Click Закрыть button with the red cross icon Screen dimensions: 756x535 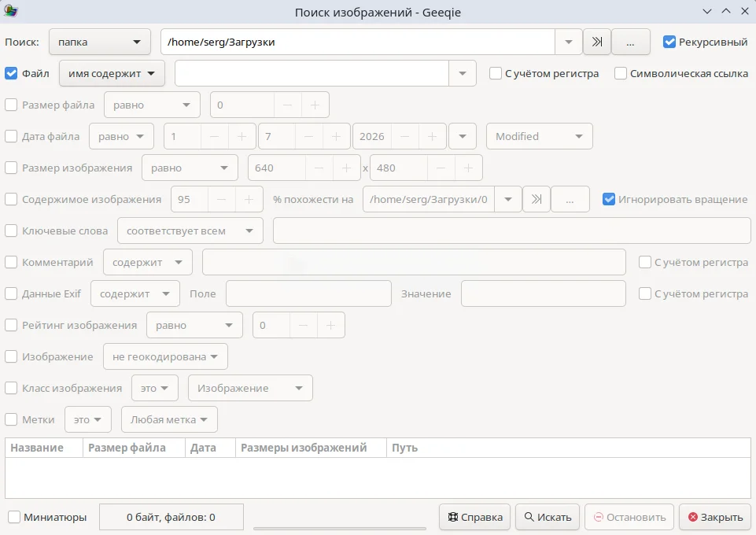716,517
